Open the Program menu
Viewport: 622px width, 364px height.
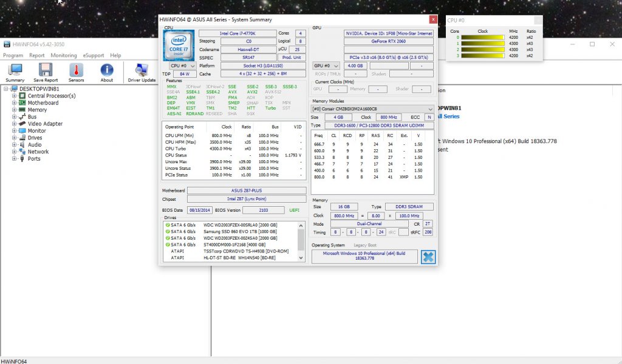click(x=13, y=55)
